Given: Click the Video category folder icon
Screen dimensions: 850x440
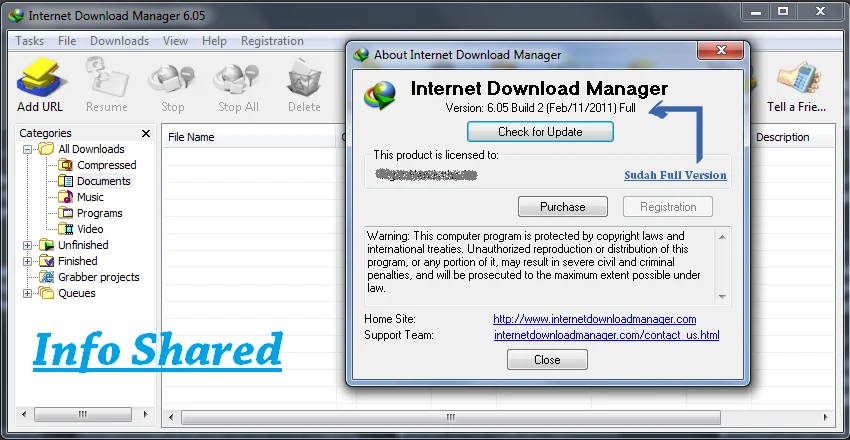Looking at the screenshot, I should 66,229.
